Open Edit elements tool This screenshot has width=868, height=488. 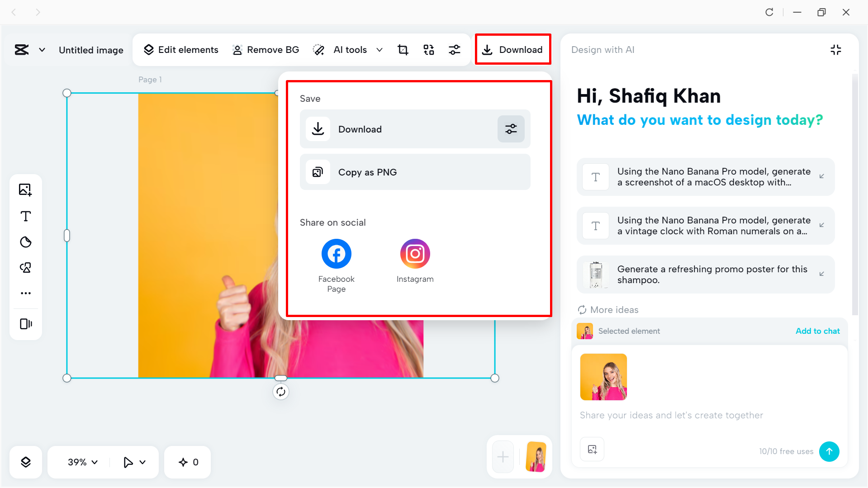click(x=181, y=50)
